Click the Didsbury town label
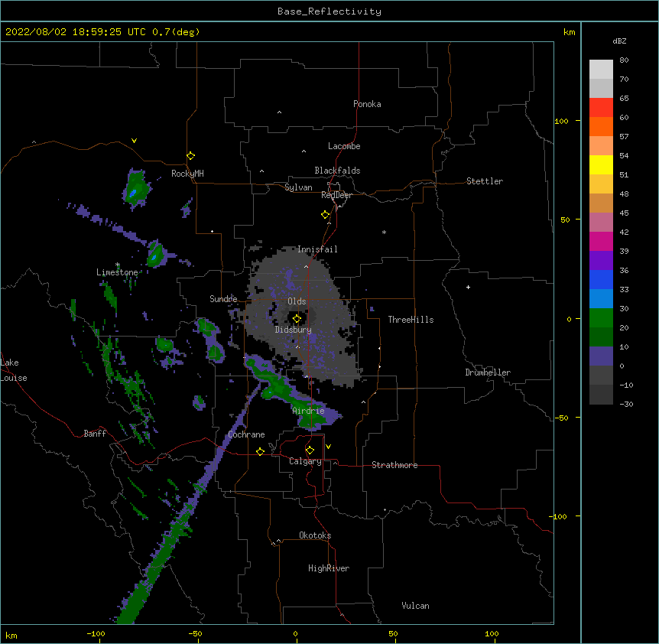The image size is (659, 644). tap(294, 330)
